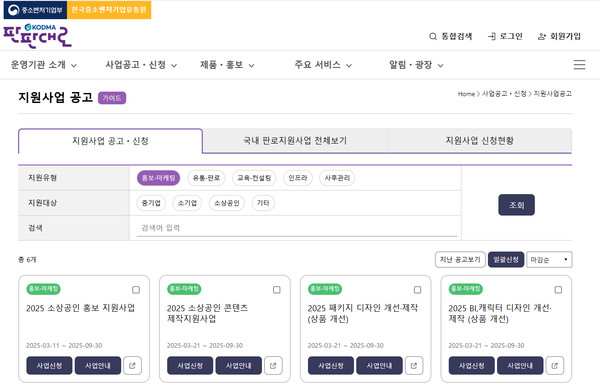
Task: Click the 검색어 입력 search field
Action: click(x=297, y=228)
